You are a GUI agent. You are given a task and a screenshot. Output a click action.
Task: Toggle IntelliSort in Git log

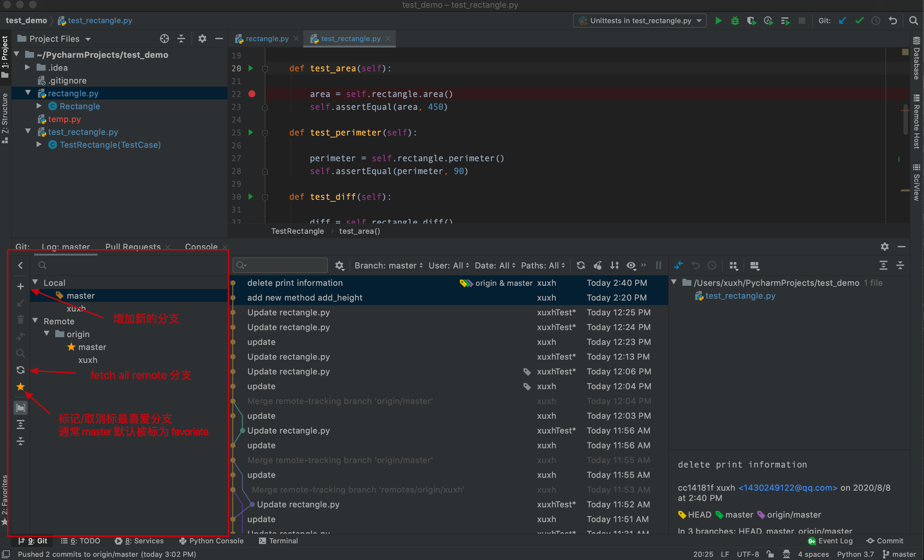[614, 265]
